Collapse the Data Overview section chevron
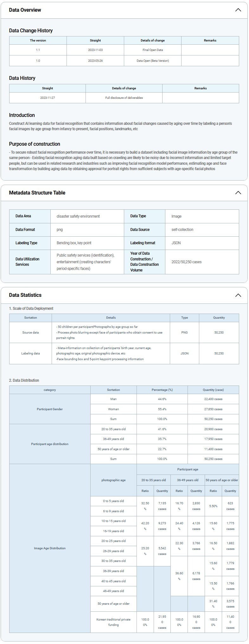 click(x=238, y=10)
